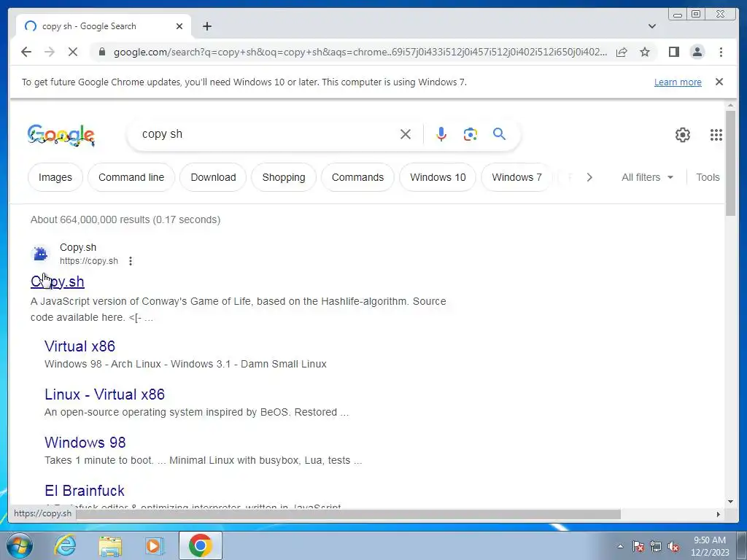Show hidden system tray icons
Viewport: 747px width, 560px height.
[x=620, y=546]
